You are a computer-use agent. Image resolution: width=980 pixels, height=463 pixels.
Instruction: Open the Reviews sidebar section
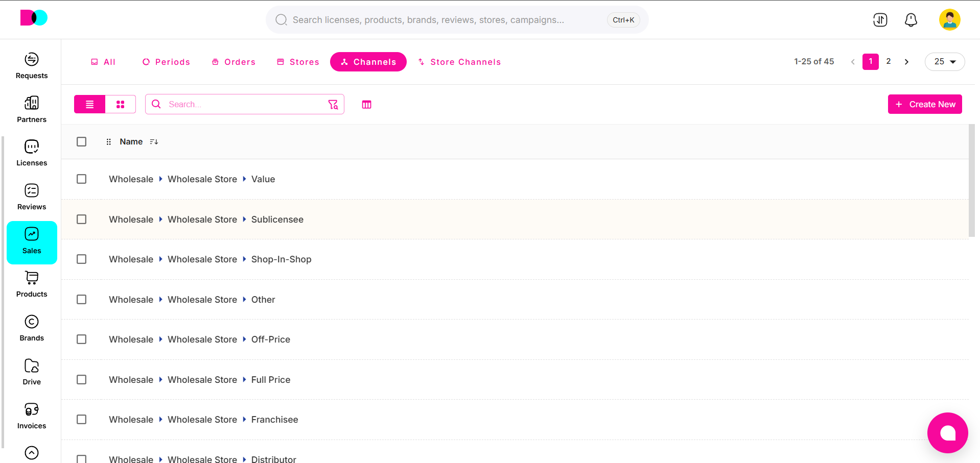32,197
